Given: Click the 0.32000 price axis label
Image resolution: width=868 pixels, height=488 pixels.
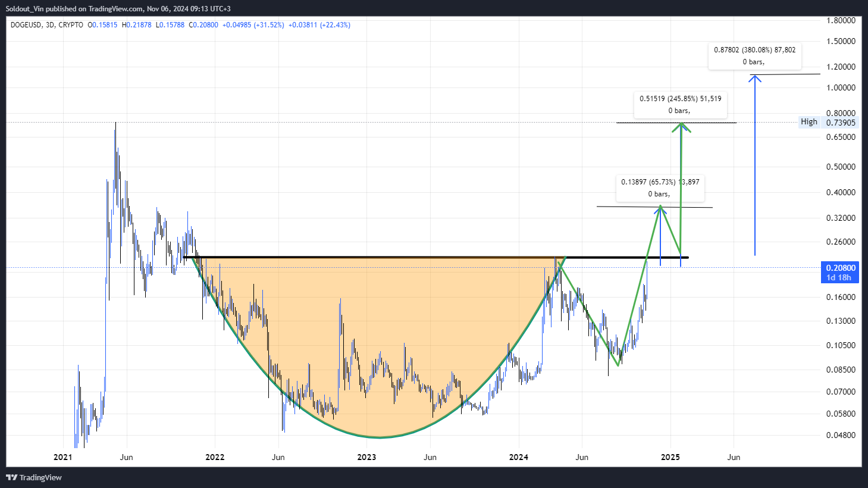Looking at the screenshot, I should tap(841, 218).
